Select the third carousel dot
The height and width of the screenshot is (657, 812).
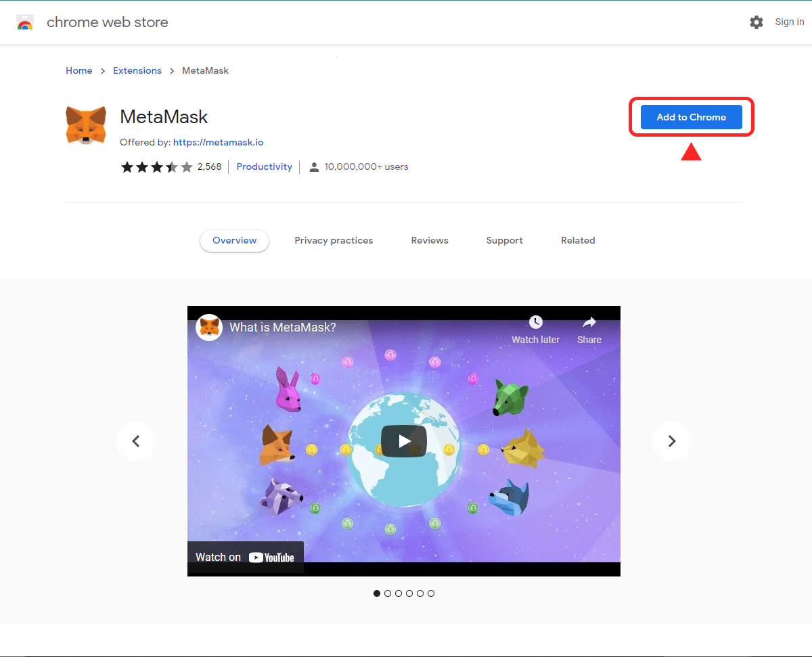[399, 593]
